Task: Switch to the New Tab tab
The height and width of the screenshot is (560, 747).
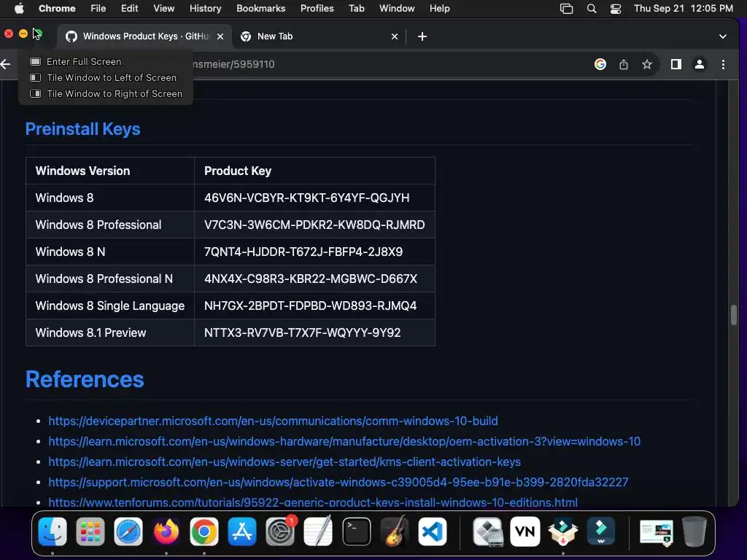Action: [x=320, y=36]
